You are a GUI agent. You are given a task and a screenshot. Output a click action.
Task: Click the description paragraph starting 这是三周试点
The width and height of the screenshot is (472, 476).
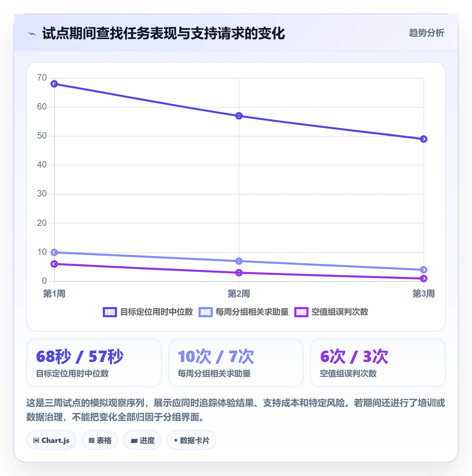[236, 410]
